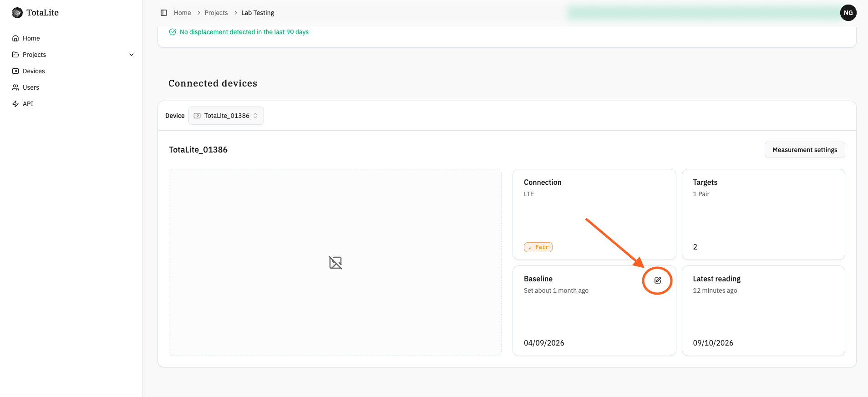Click the LTE connection type text
Screen dimensions: 868x397
pyautogui.click(x=529, y=194)
